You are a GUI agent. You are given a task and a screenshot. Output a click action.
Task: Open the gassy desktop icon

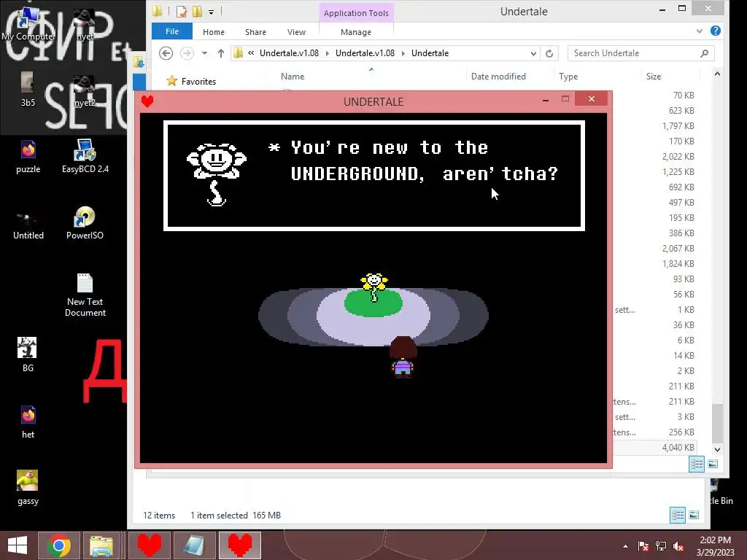pos(28,488)
